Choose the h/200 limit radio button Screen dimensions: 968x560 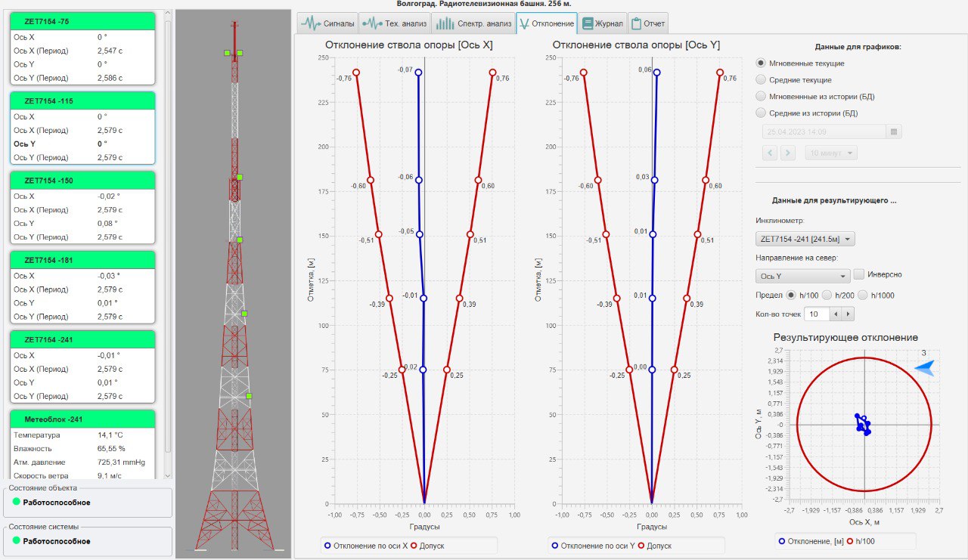(827, 295)
